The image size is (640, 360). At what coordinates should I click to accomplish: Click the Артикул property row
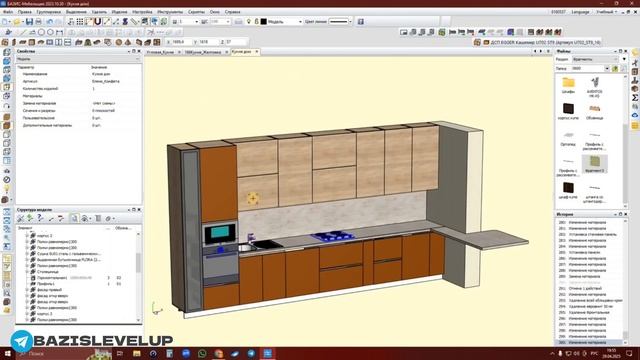79,81
